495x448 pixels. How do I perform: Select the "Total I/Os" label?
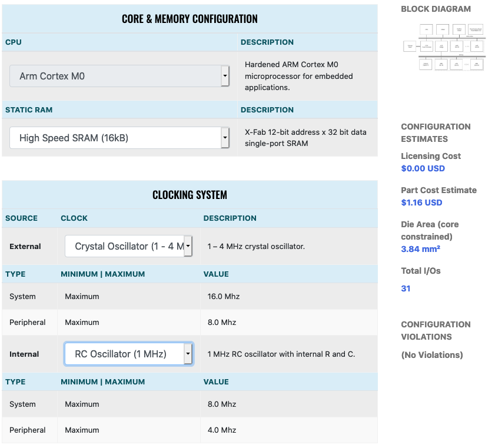pos(420,271)
